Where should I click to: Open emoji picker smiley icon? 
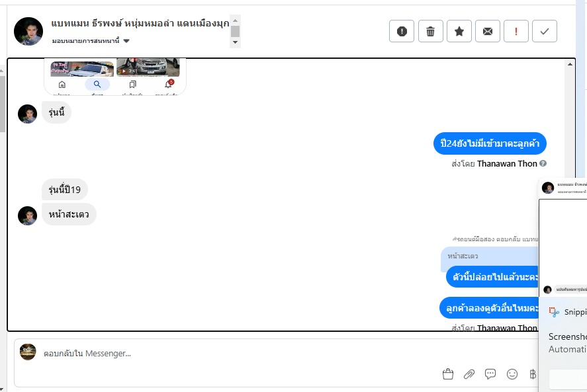512,373
